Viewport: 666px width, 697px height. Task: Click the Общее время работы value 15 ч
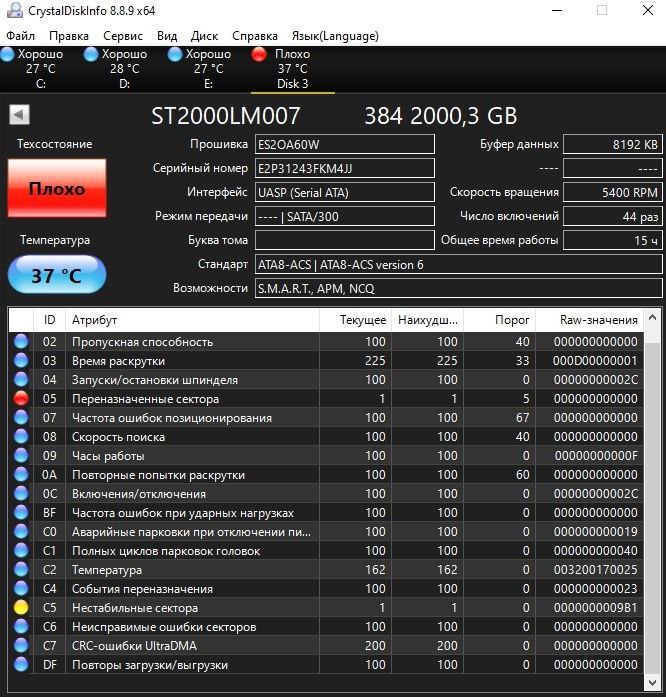pyautogui.click(x=613, y=240)
